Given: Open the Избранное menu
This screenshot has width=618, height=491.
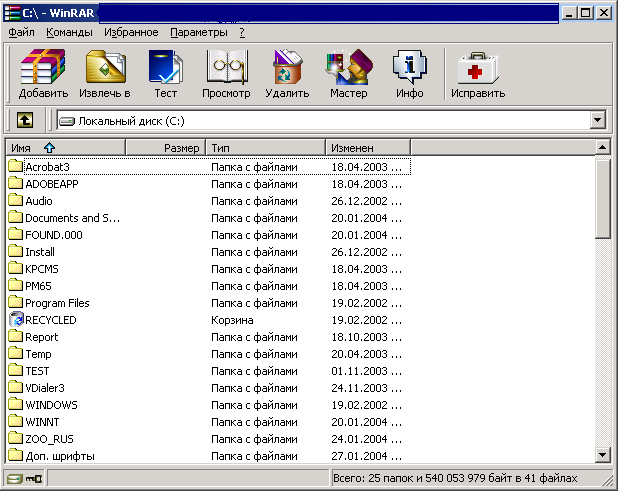Looking at the screenshot, I should (131, 32).
